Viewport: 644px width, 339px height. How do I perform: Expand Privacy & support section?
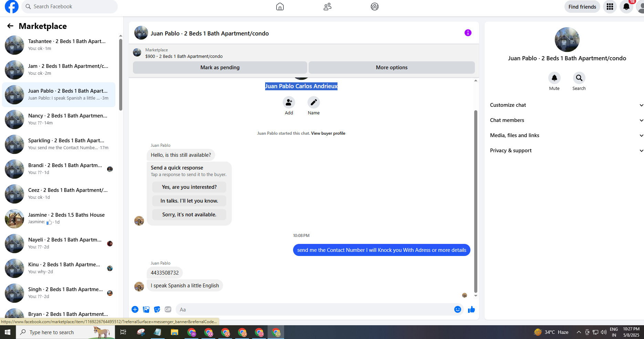pos(567,151)
